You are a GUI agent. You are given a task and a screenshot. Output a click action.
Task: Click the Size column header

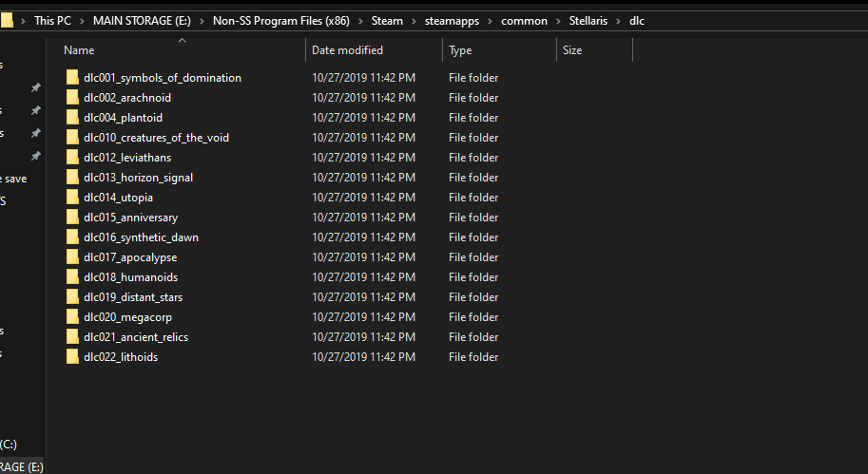coord(572,50)
